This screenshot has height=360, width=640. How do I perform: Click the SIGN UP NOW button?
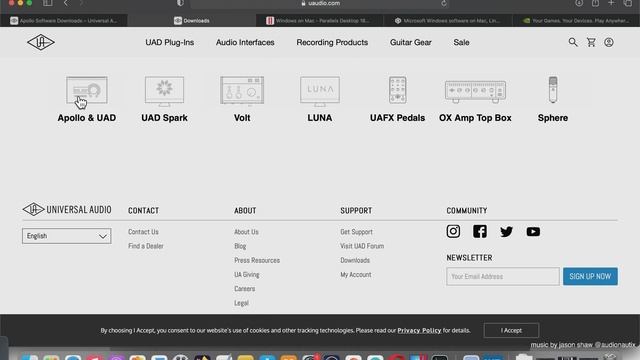pyautogui.click(x=590, y=276)
